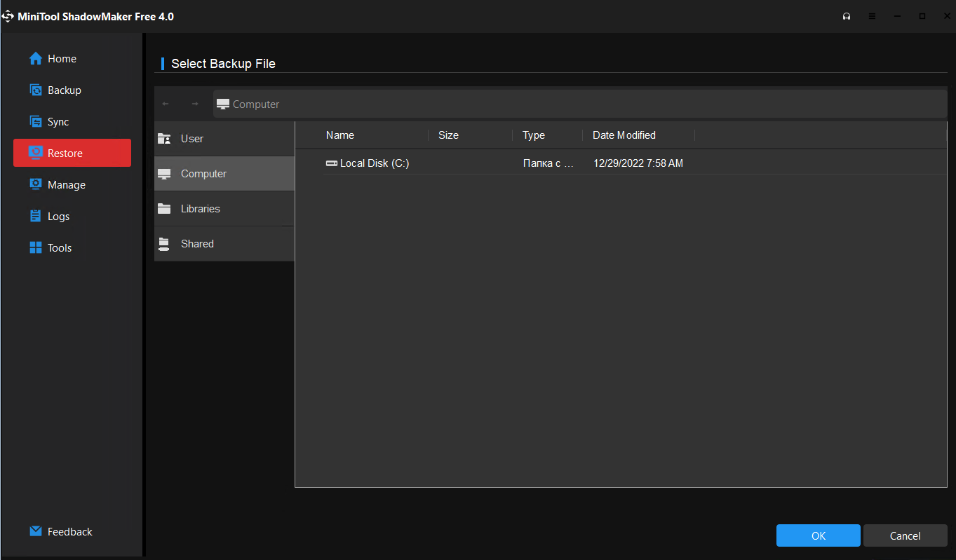Click the Computer path address field
The image size is (956, 560).
(x=579, y=104)
